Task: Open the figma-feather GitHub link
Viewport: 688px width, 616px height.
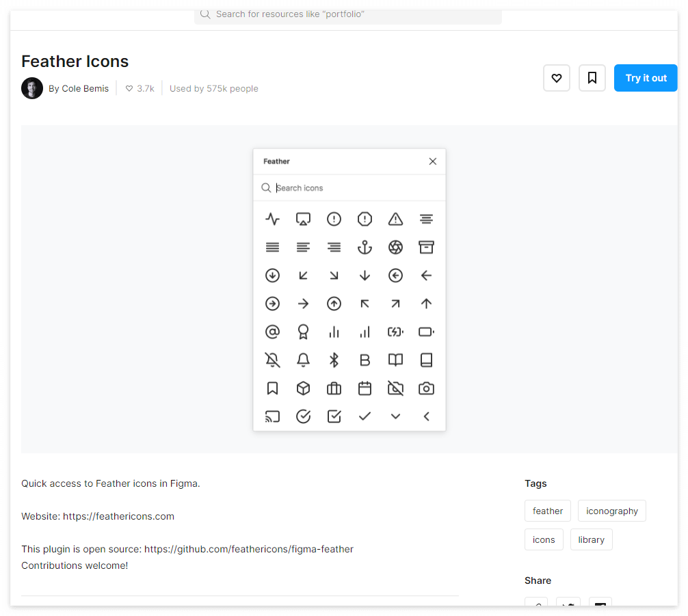Action: (249, 549)
